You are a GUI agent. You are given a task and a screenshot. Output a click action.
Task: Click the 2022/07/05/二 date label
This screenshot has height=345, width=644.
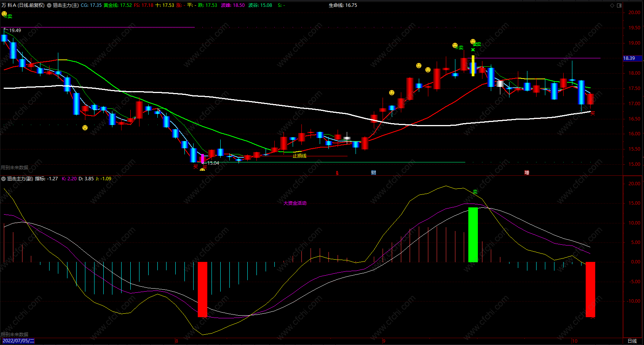18,341
